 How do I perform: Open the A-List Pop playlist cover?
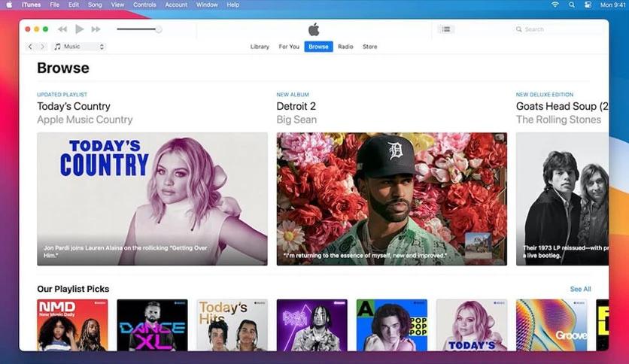391,325
